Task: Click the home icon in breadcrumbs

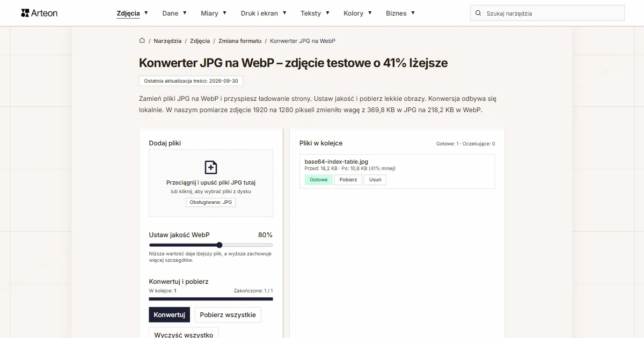Action: click(x=142, y=40)
